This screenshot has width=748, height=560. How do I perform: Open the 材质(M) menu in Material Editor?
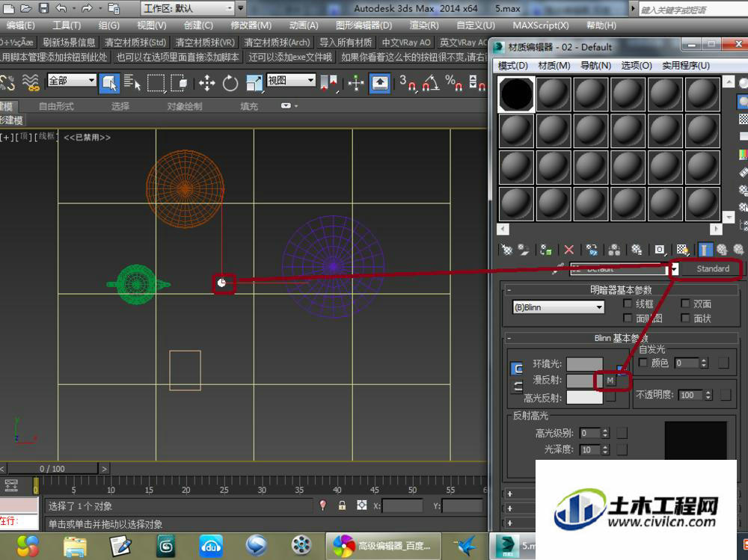coord(554,65)
